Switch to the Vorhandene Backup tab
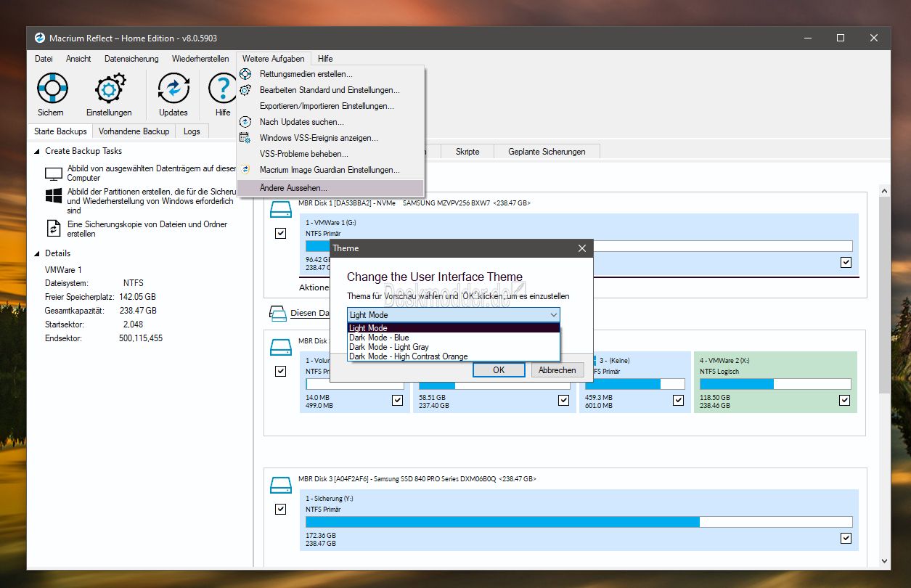Screen dimensions: 911x588 pyautogui.click(x=134, y=131)
